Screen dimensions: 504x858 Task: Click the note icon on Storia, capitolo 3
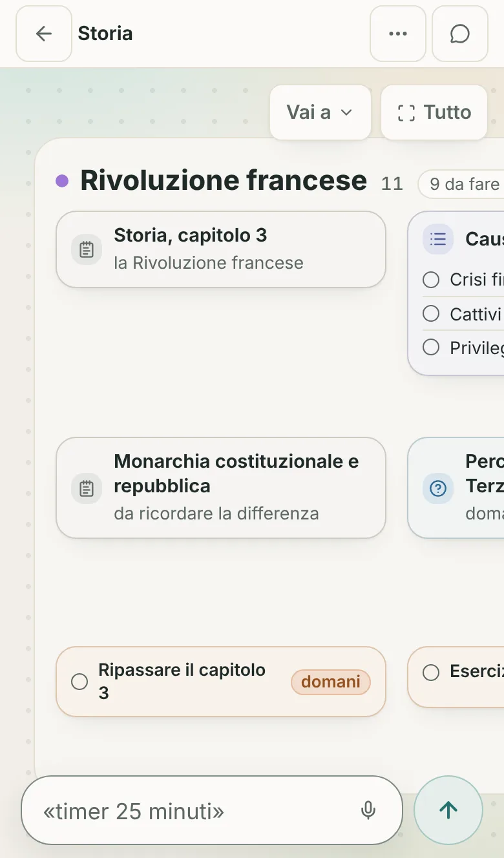87,249
